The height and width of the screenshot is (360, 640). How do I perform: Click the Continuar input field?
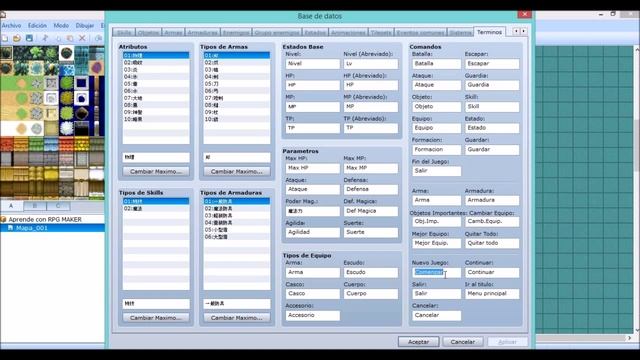pyautogui.click(x=492, y=272)
